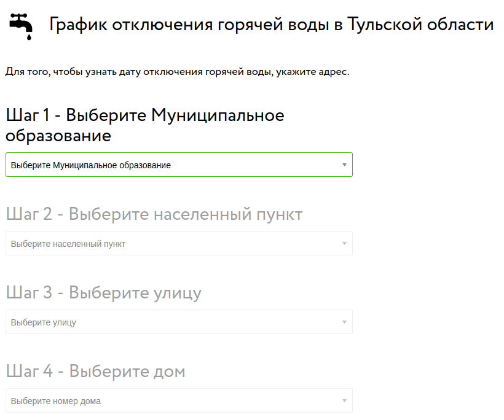Screen dimensions: 504x420
Task: Click the 'Шаг 2 - Выберите населенный пункт' heading
Action: click(x=154, y=214)
